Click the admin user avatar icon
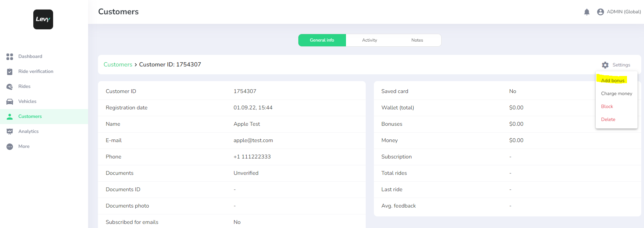The height and width of the screenshot is (228, 644). [600, 12]
